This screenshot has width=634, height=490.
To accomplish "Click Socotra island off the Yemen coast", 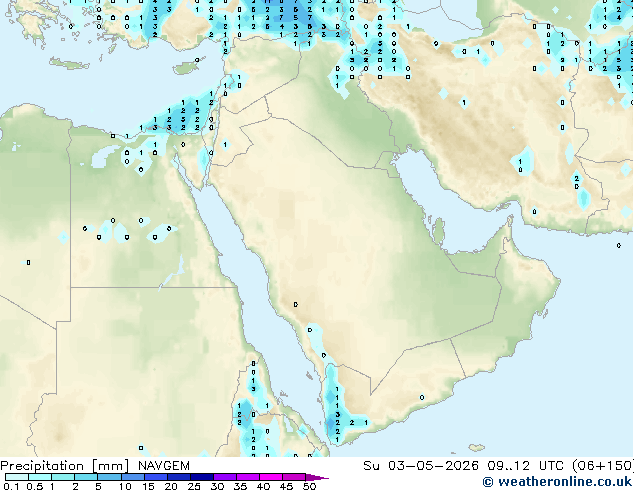I will click(477, 448).
